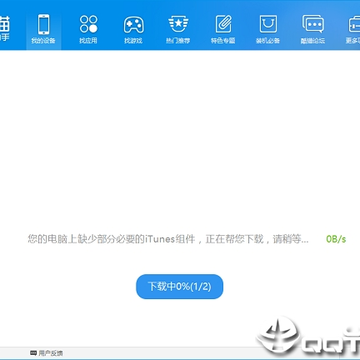The width and height of the screenshot is (360, 360).
Task: Switch to the 找应用 apps tab
Action: click(x=88, y=29)
